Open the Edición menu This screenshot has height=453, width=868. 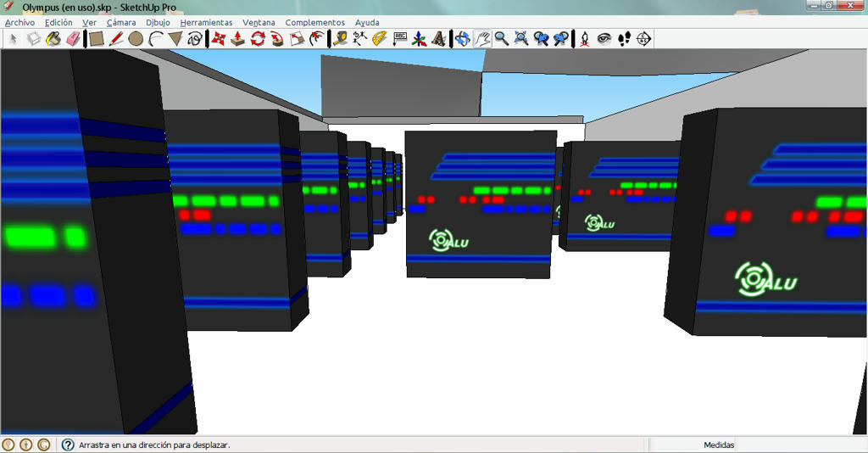(58, 23)
